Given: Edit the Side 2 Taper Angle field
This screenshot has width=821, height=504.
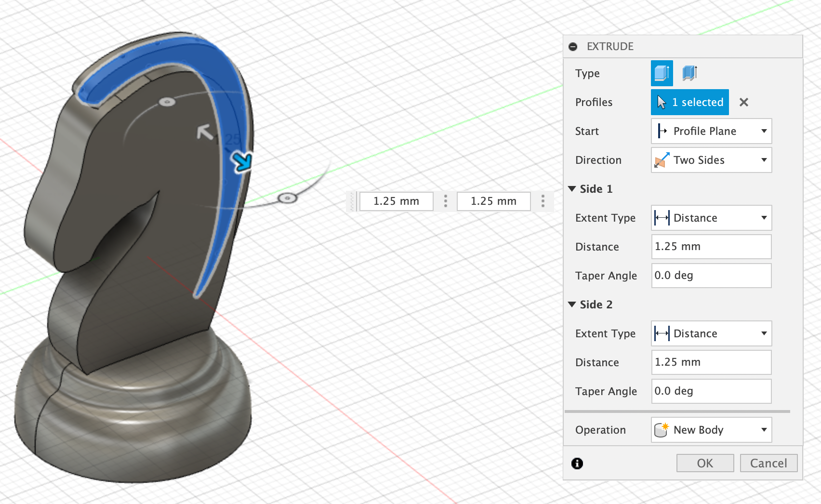Looking at the screenshot, I should point(711,391).
